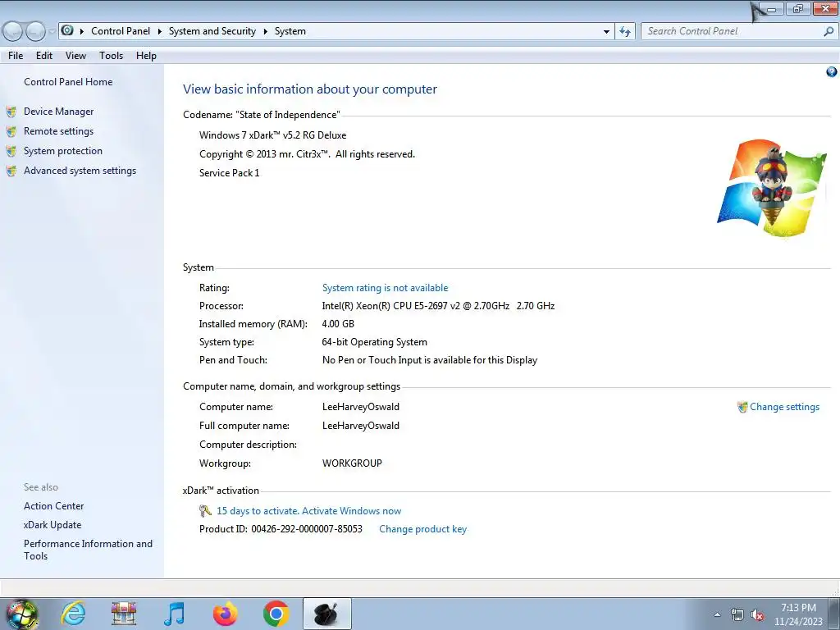Click Change settings link

tap(785, 407)
